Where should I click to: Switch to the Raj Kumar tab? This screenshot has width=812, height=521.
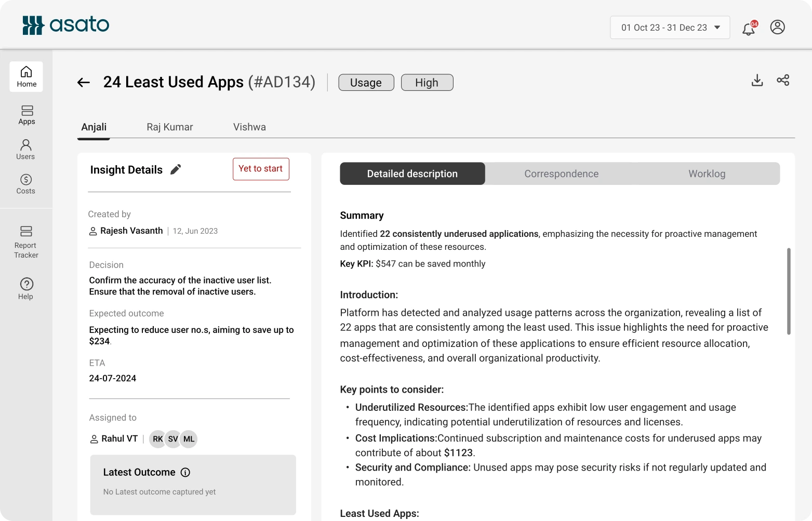170,127
